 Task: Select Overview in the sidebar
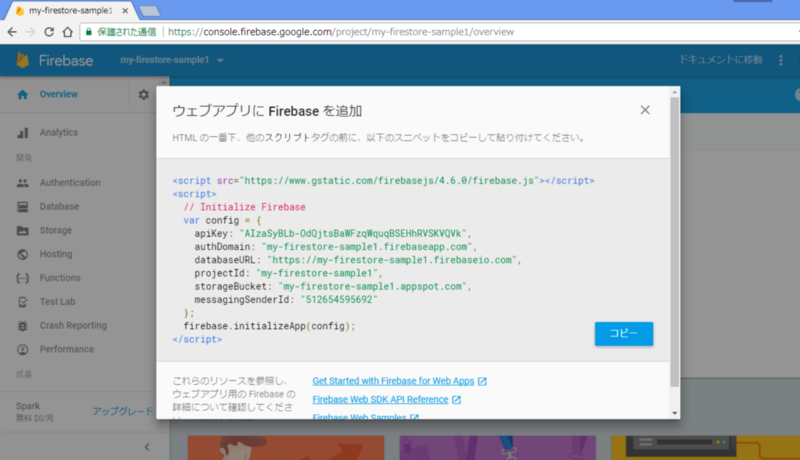pyautogui.click(x=59, y=94)
